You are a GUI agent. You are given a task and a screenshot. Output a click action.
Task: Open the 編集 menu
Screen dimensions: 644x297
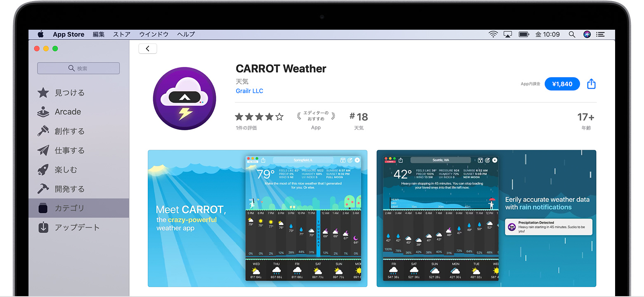pos(99,34)
